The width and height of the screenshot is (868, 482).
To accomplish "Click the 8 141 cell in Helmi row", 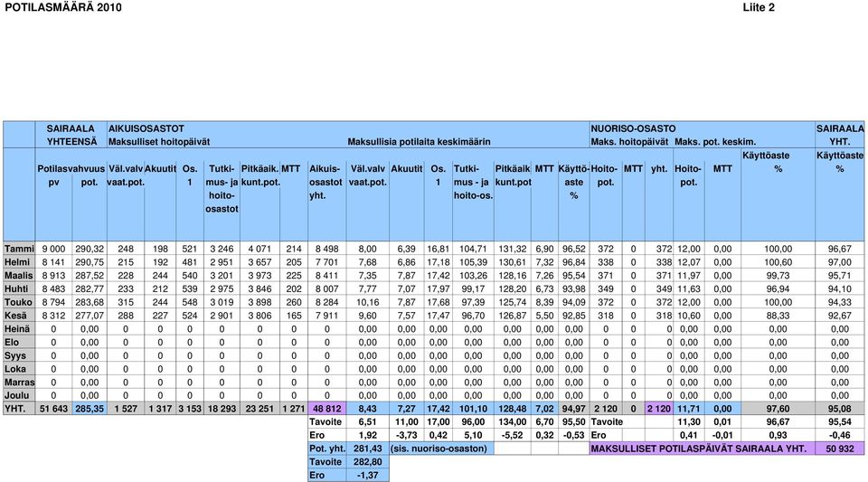I will pyautogui.click(x=53, y=262).
